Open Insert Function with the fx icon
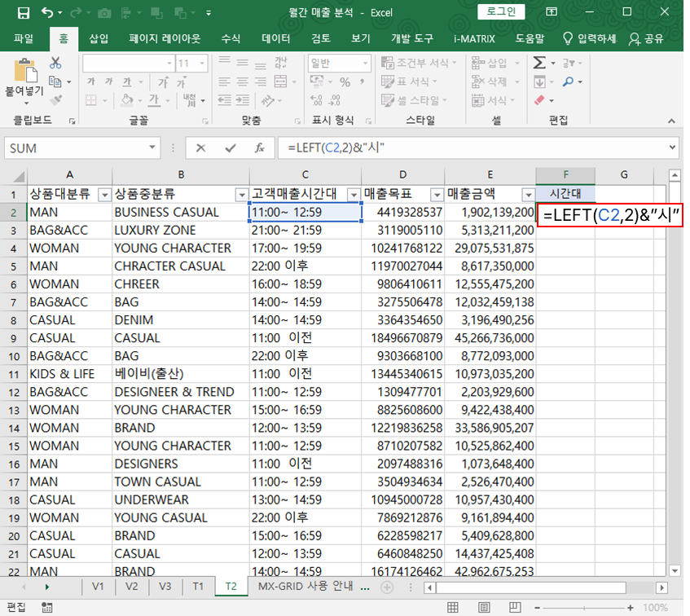Viewport: 690px width, 616px height. coord(259,148)
